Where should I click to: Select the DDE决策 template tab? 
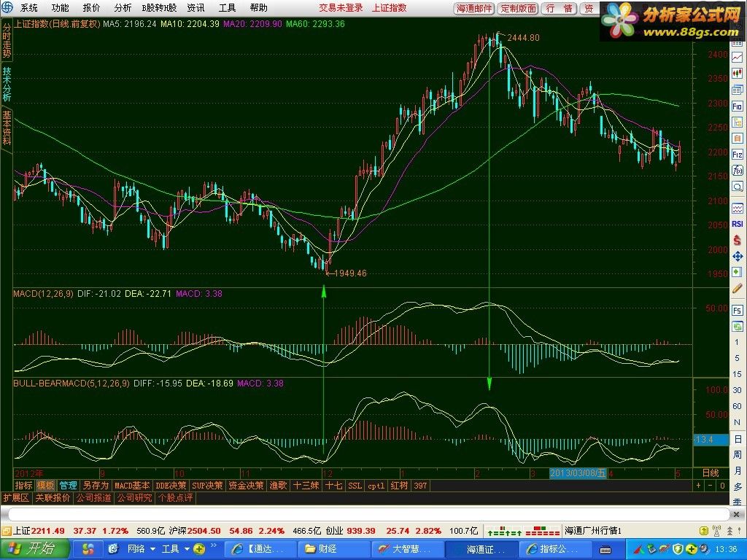coord(171,486)
